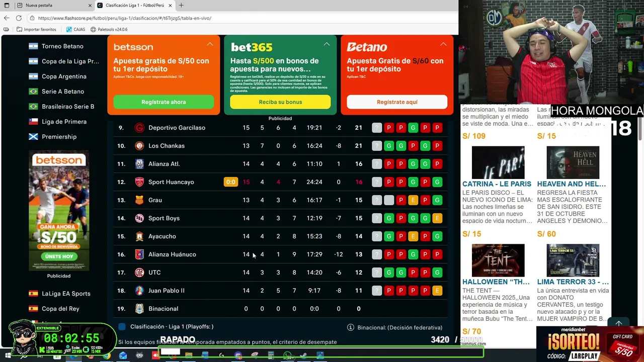The image size is (644, 362).
Task: Click the Regístrate aquí Betano button
Action: (x=397, y=102)
